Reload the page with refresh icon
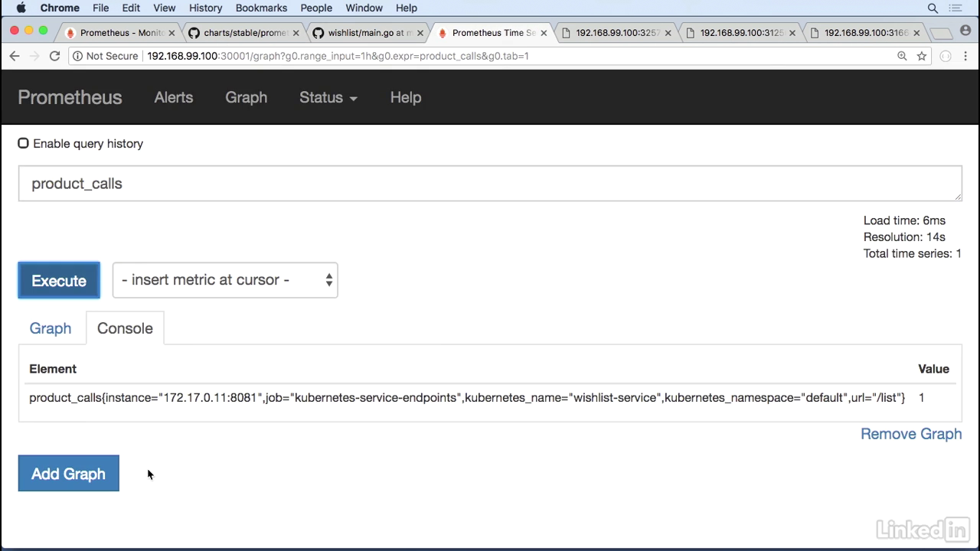The width and height of the screenshot is (980, 551). (54, 56)
